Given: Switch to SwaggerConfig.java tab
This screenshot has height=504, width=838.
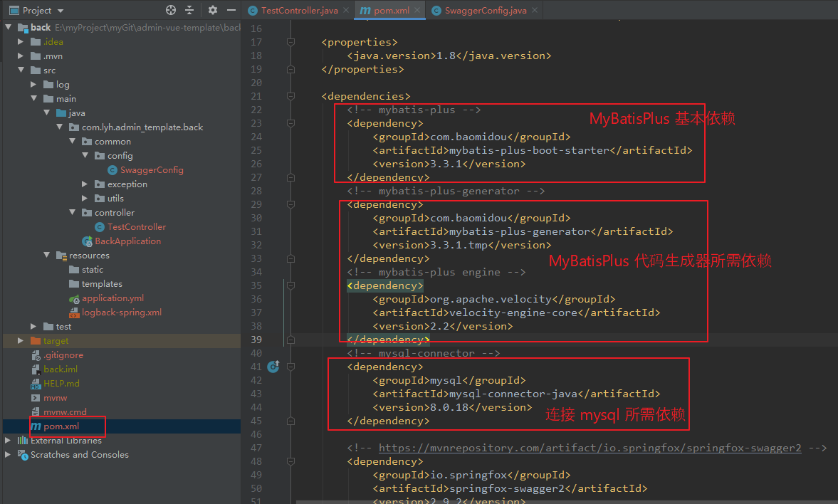Looking at the screenshot, I should coord(486,10).
